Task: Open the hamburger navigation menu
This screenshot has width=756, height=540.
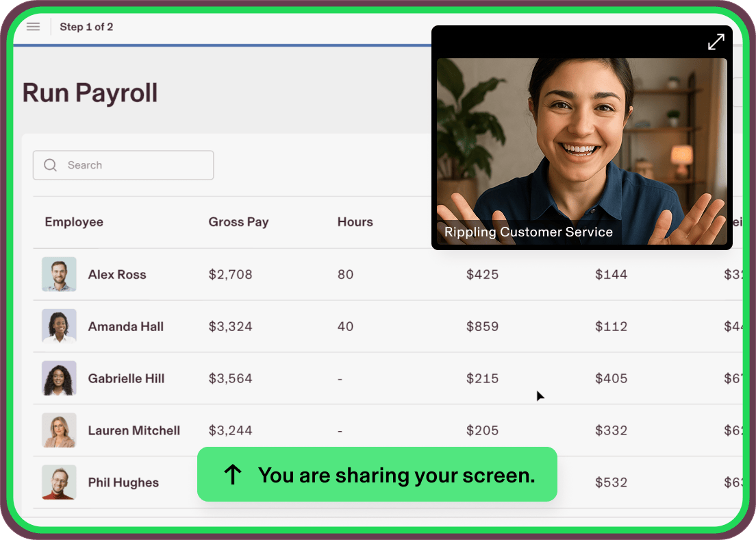Action: coord(33,27)
